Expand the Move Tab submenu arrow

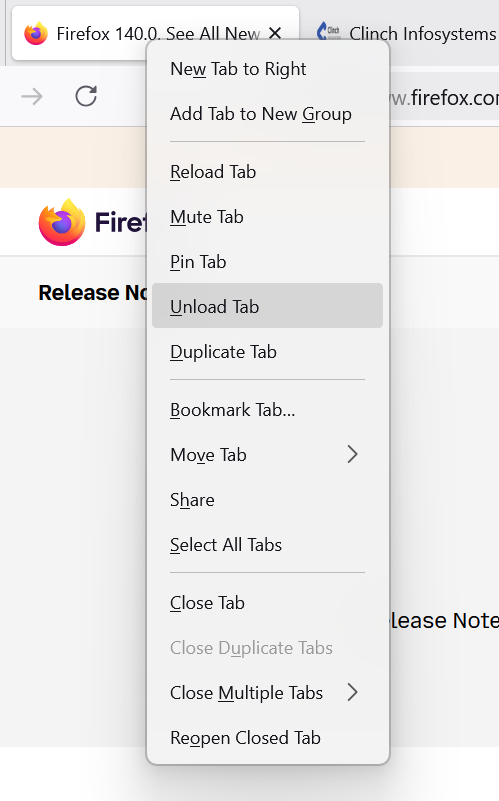coord(352,454)
